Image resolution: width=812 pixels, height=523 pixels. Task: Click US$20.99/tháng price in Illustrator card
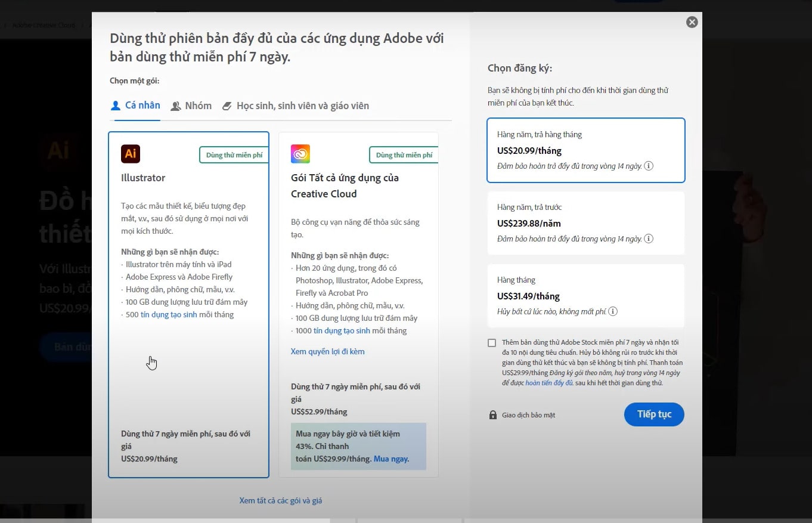(x=149, y=459)
